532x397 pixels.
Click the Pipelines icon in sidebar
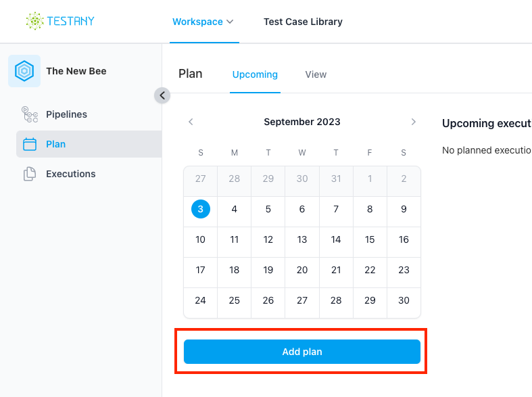tap(30, 114)
